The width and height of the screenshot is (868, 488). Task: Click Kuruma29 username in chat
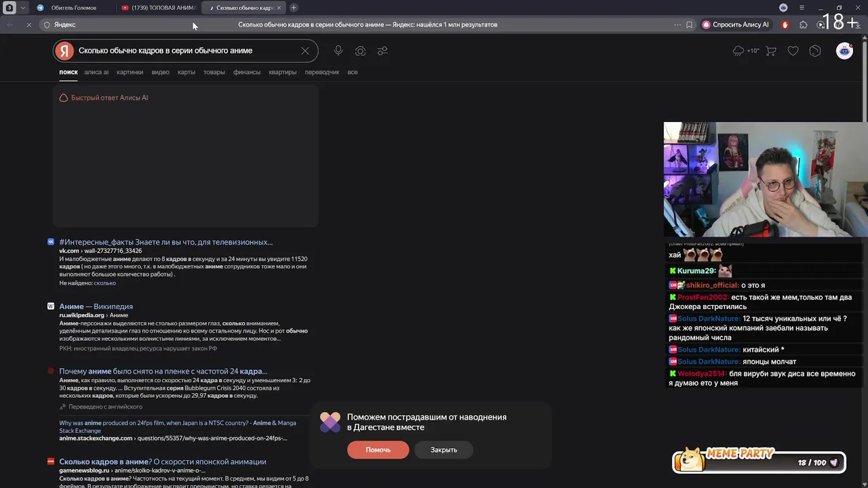(x=696, y=271)
